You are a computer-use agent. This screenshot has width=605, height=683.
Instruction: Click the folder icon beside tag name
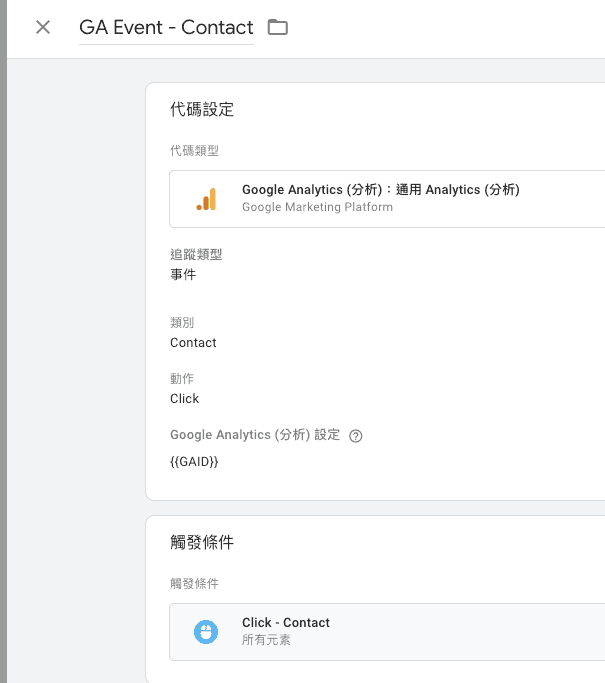tap(278, 27)
